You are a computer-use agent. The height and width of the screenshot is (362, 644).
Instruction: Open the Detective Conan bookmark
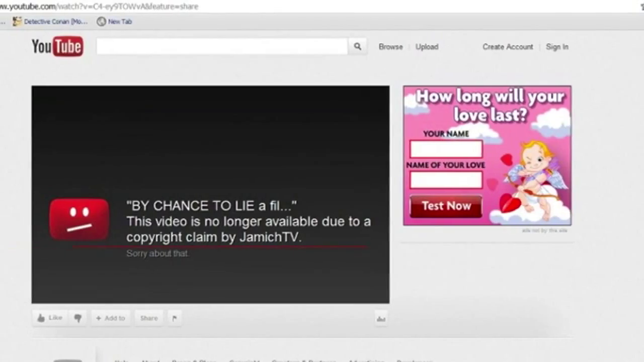tap(50, 22)
